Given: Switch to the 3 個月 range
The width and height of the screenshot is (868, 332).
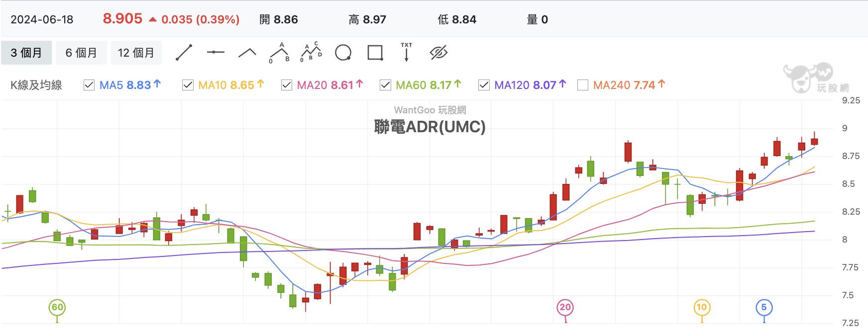Looking at the screenshot, I should [26, 53].
